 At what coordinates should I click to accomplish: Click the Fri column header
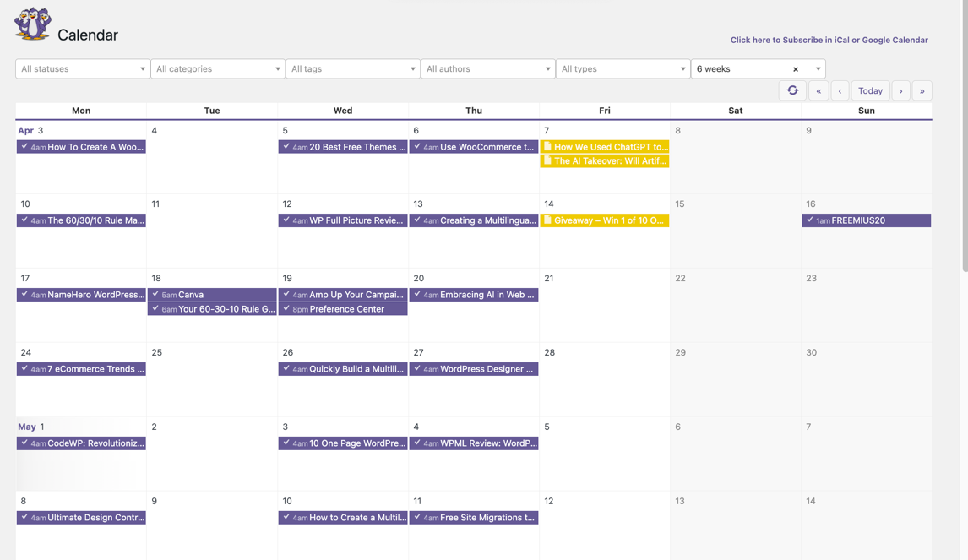605,111
